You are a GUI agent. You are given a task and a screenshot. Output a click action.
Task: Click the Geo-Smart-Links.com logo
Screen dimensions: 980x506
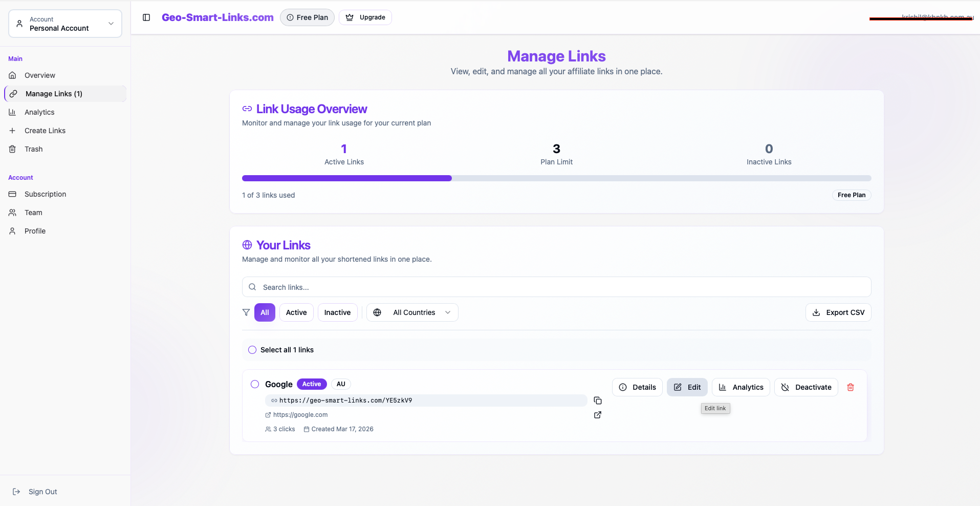point(217,17)
